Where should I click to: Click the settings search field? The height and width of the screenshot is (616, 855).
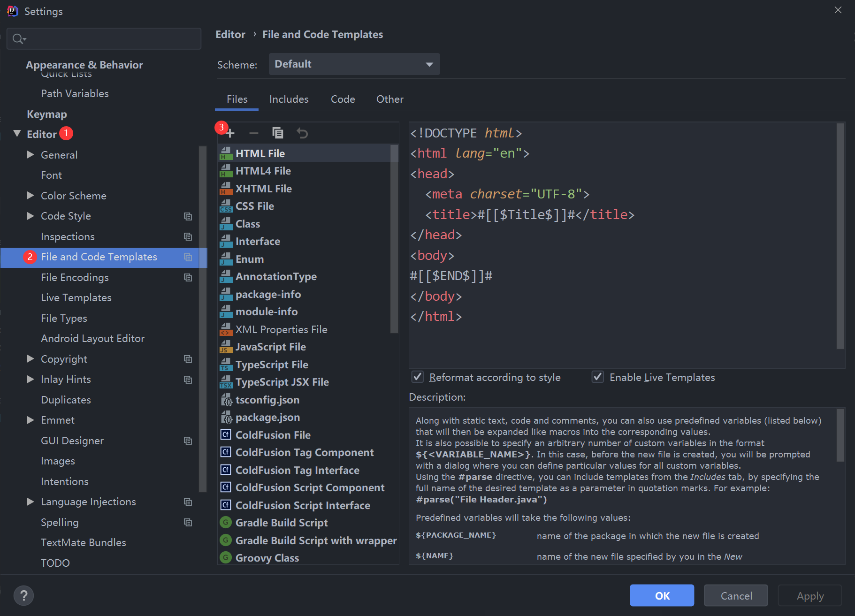tap(104, 39)
